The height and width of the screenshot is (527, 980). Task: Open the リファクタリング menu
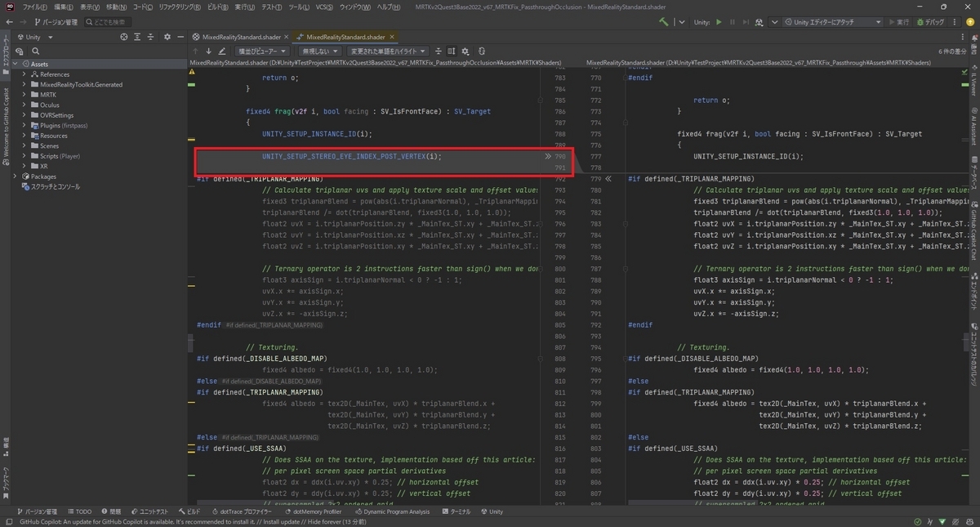coord(180,7)
